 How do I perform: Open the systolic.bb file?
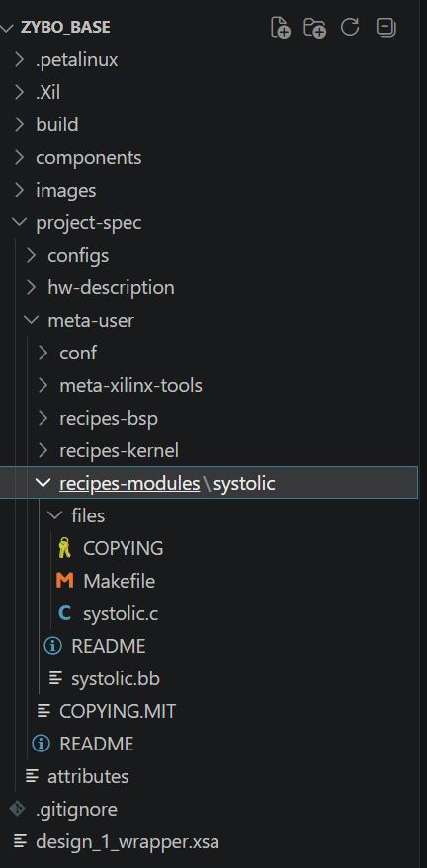point(116,678)
